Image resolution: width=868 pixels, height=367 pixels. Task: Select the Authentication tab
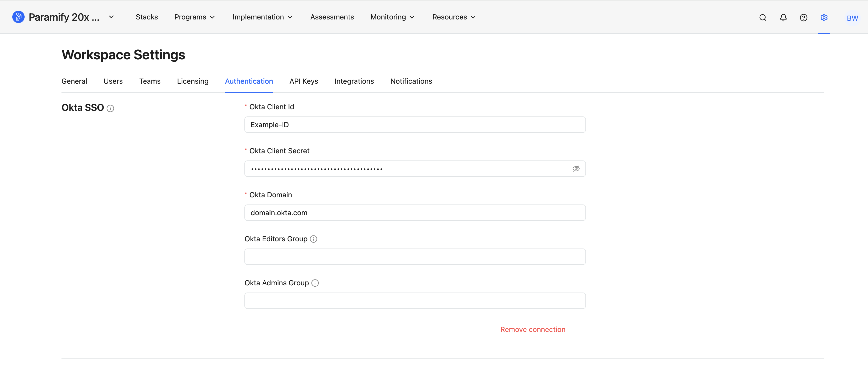click(249, 81)
